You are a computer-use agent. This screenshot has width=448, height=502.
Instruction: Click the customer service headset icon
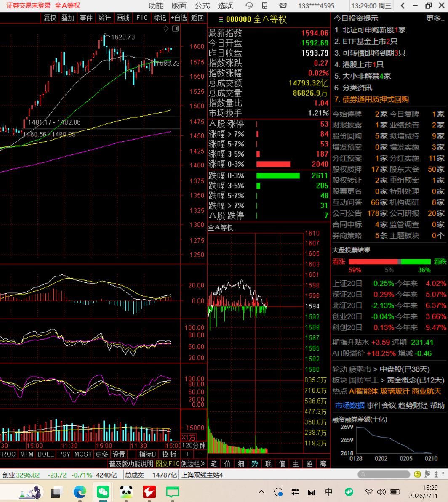249,5
